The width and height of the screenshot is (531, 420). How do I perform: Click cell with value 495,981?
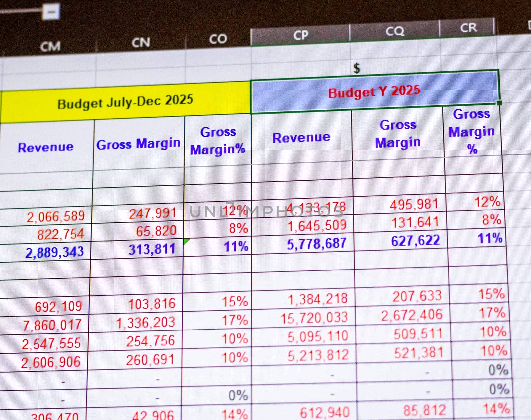point(400,205)
